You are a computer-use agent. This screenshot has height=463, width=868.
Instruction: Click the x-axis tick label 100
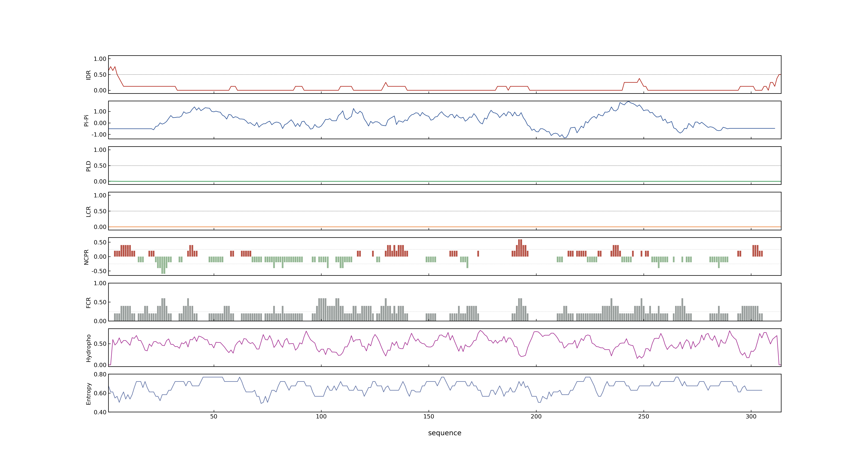click(321, 416)
